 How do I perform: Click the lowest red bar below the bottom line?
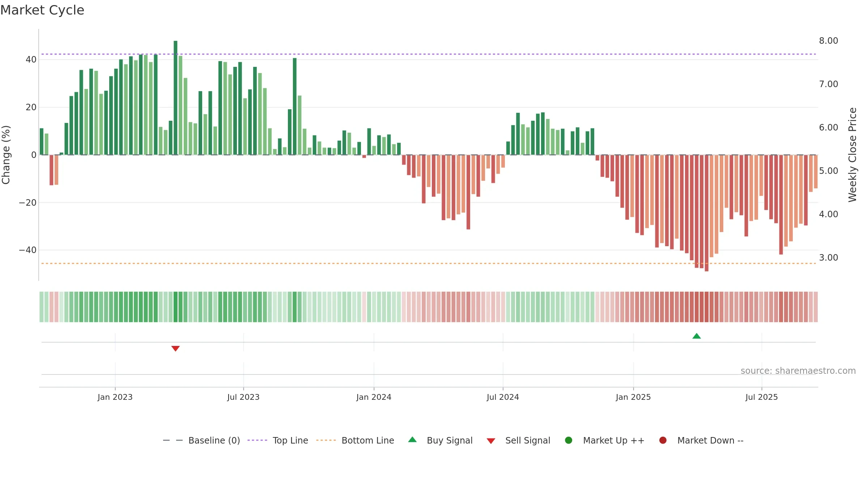[707, 213]
